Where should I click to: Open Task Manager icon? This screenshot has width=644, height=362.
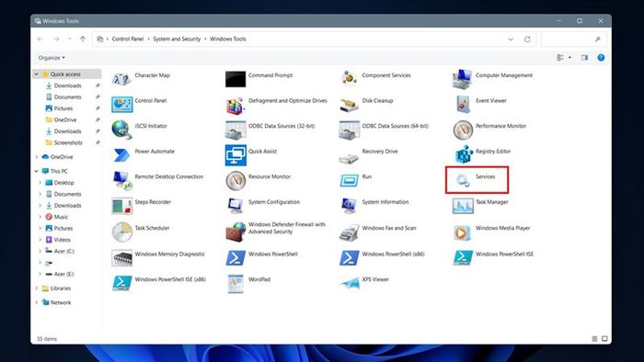463,206
